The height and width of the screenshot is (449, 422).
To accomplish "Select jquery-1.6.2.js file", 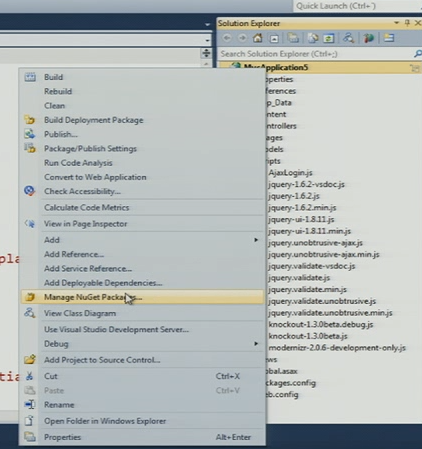I will (294, 196).
